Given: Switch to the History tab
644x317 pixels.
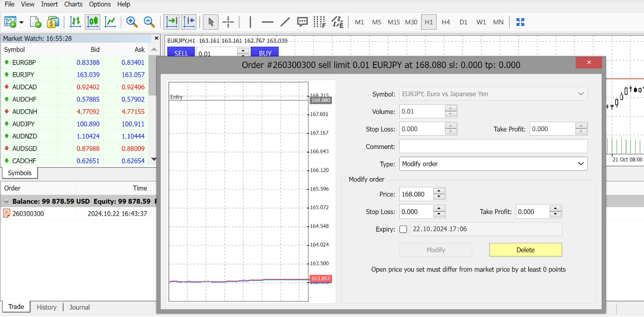Looking at the screenshot, I should coord(47,307).
